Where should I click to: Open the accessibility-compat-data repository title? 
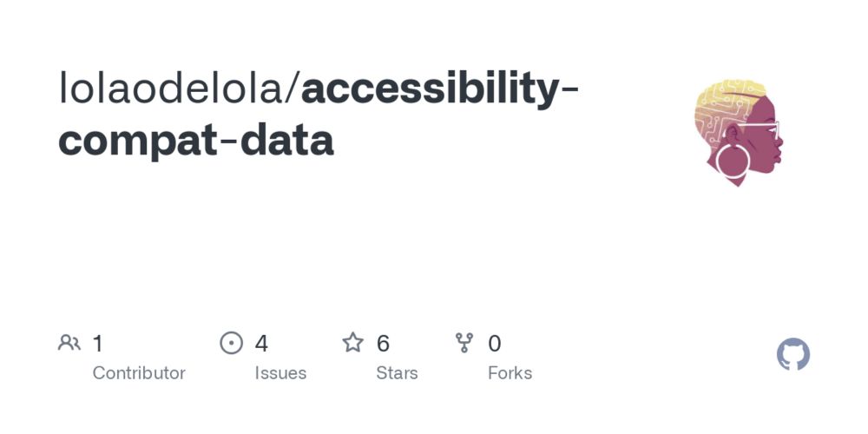[318, 114]
